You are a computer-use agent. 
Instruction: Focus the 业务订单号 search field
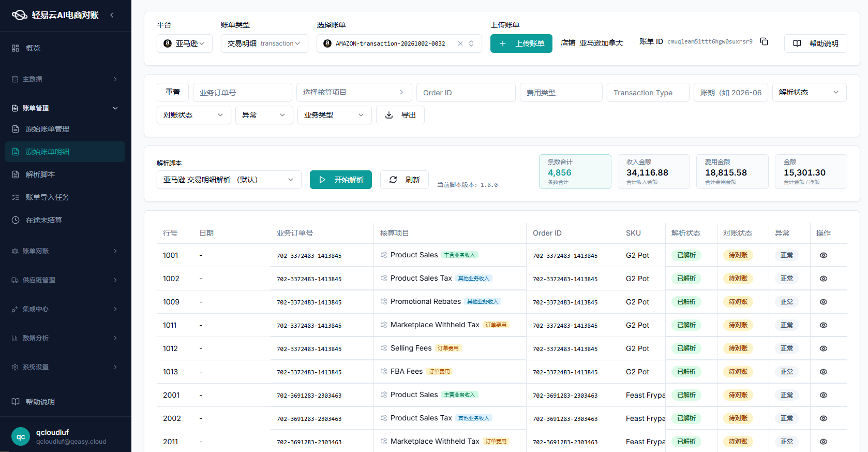coord(243,92)
